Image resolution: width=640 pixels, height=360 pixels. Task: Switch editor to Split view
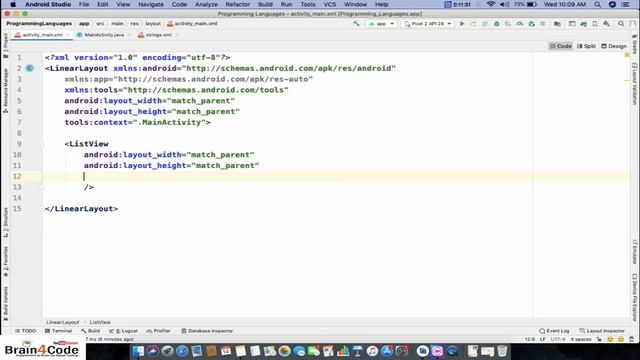tap(586, 46)
